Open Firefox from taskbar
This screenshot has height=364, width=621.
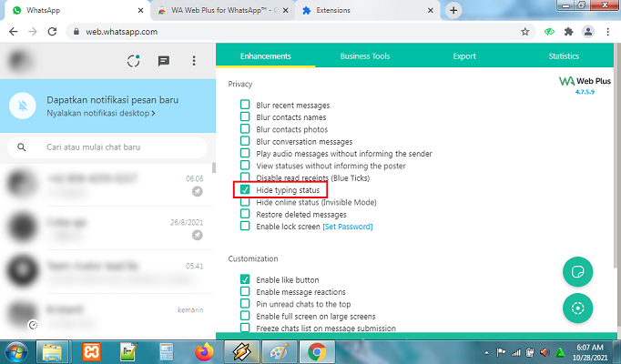204,352
